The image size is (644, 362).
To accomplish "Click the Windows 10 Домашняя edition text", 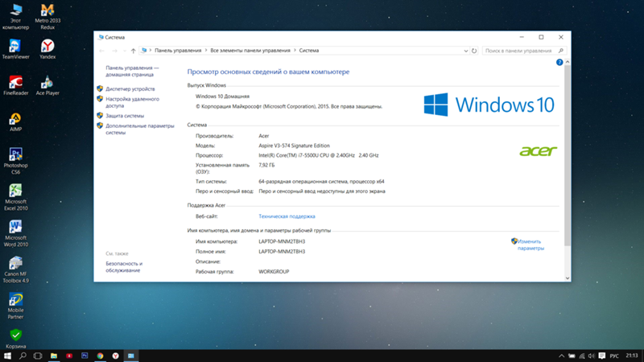I will pos(222,97).
